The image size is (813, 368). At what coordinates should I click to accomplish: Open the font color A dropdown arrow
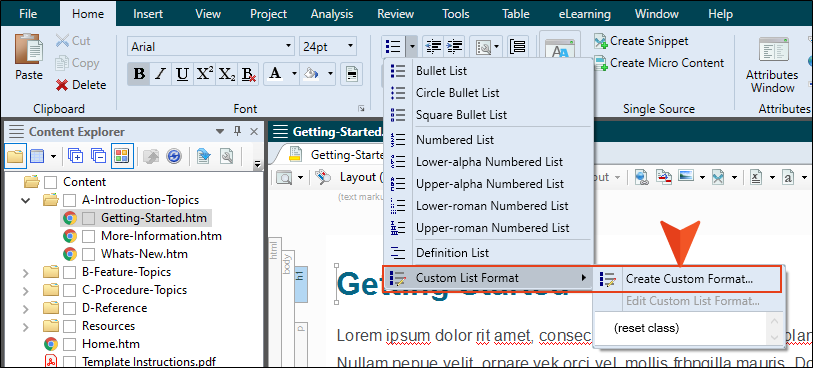(294, 74)
